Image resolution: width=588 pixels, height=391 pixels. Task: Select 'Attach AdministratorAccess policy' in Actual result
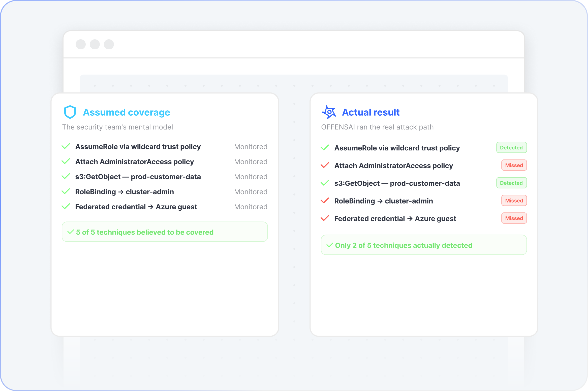pyautogui.click(x=394, y=166)
